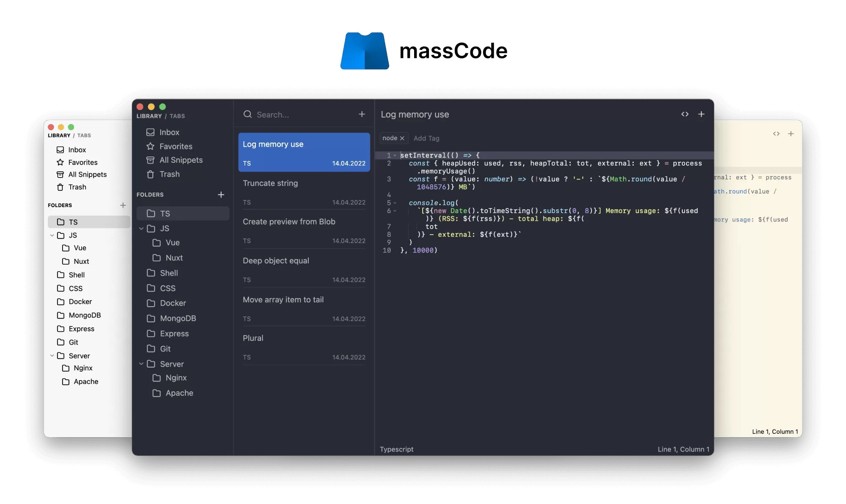Open the Favorites star section
This screenshot has height=504, width=846.
(x=175, y=146)
